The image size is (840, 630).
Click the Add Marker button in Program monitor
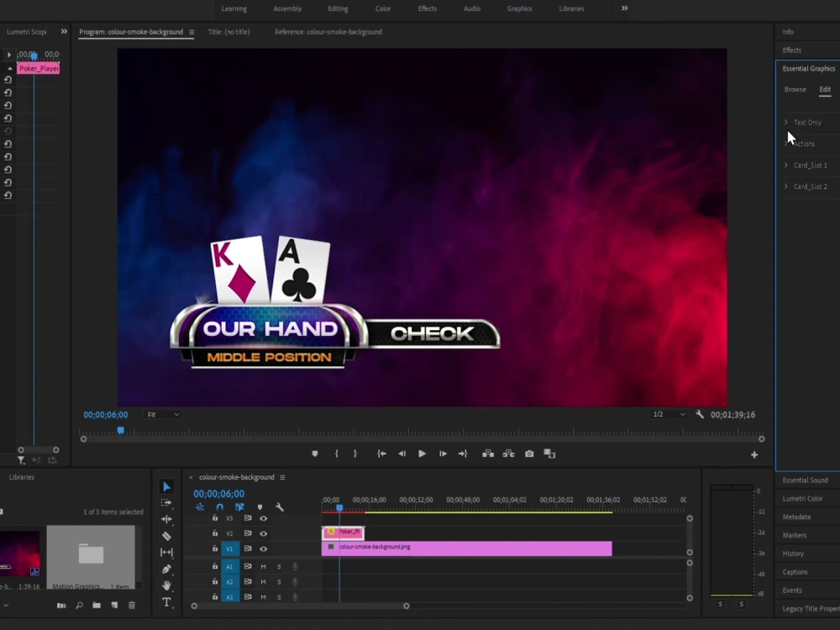[315, 454]
